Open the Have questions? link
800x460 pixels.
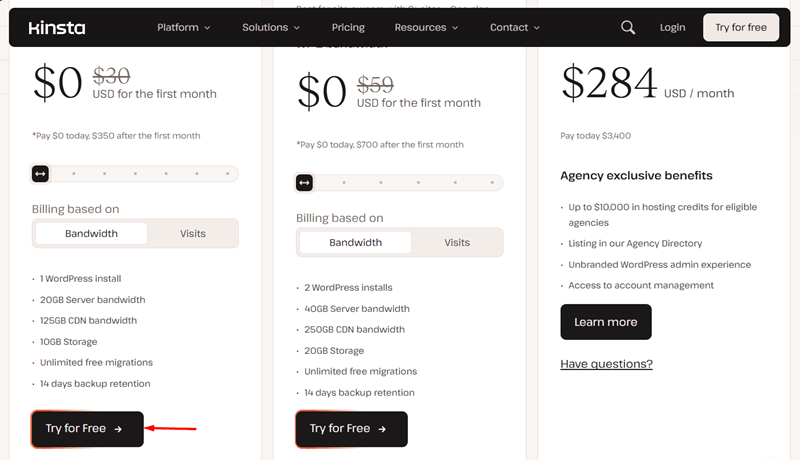606,364
